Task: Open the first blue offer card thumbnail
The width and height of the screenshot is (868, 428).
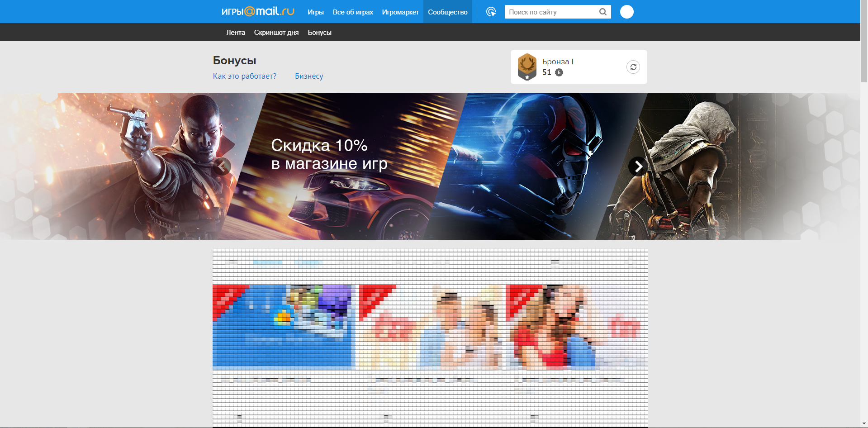Action: point(285,327)
